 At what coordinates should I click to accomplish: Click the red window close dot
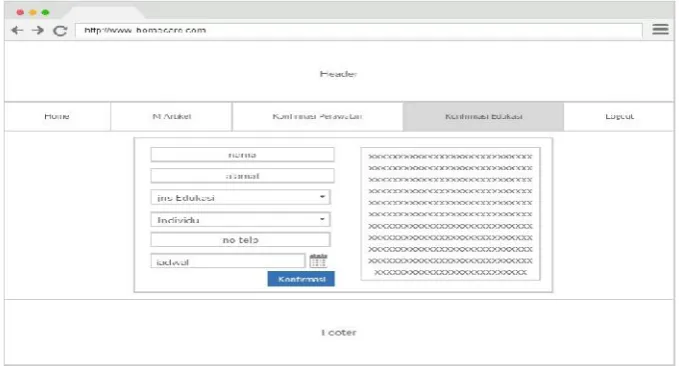[x=20, y=12]
